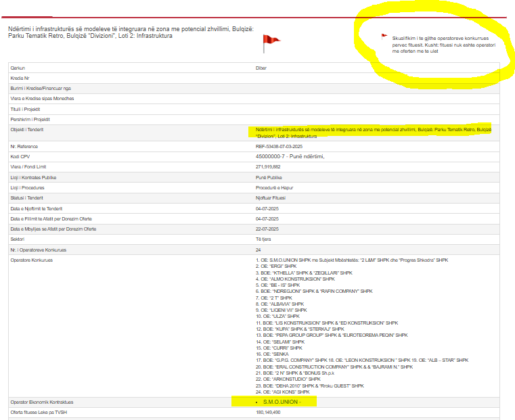Screen dimensions: 515x420
Task: Click the 'Punë Publike' contract type value
Action: click(x=269, y=177)
